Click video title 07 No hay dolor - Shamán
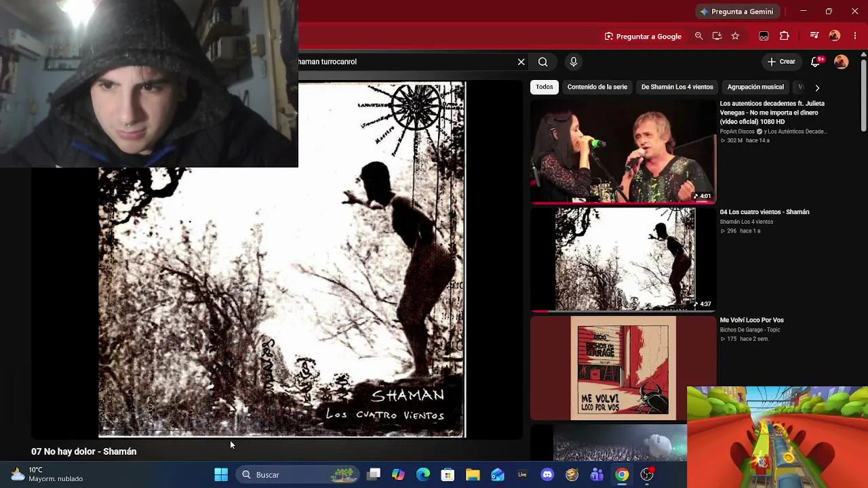The image size is (868, 488). pos(84,451)
